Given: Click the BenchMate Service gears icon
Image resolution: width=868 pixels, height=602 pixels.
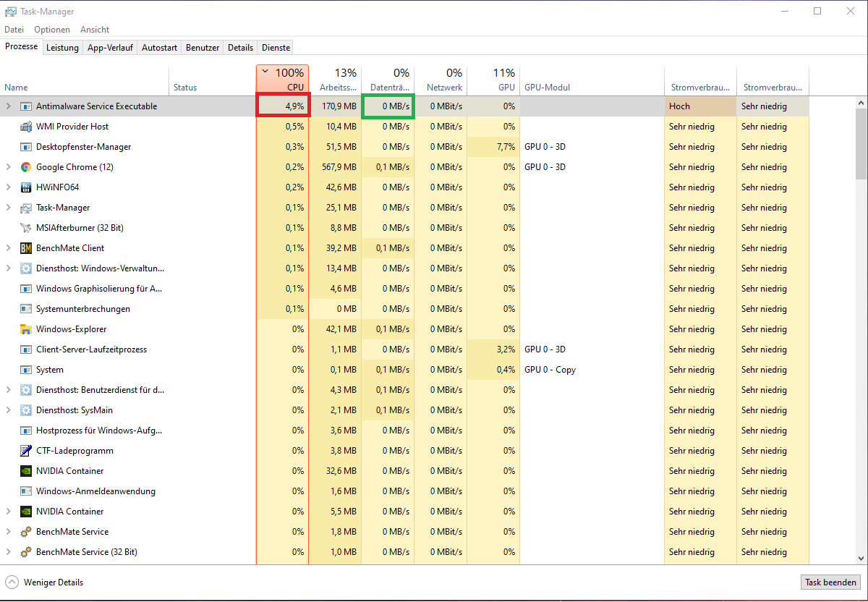Looking at the screenshot, I should coord(26,532).
